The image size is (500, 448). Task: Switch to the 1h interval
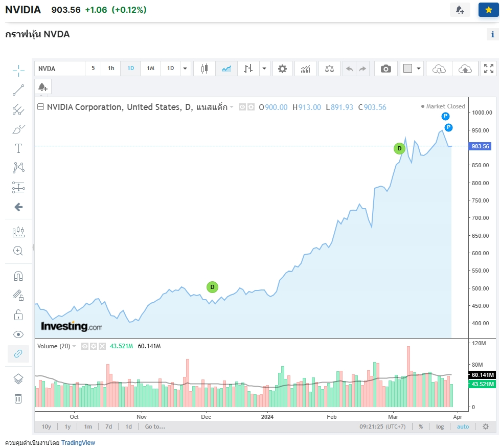[111, 69]
